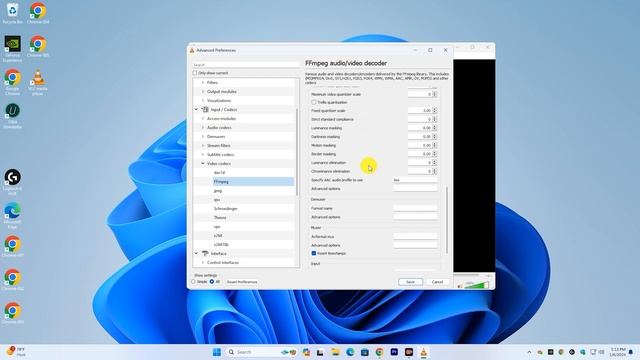Collapse the Input / Codecs tree node
The height and width of the screenshot is (360, 640).
(196, 109)
